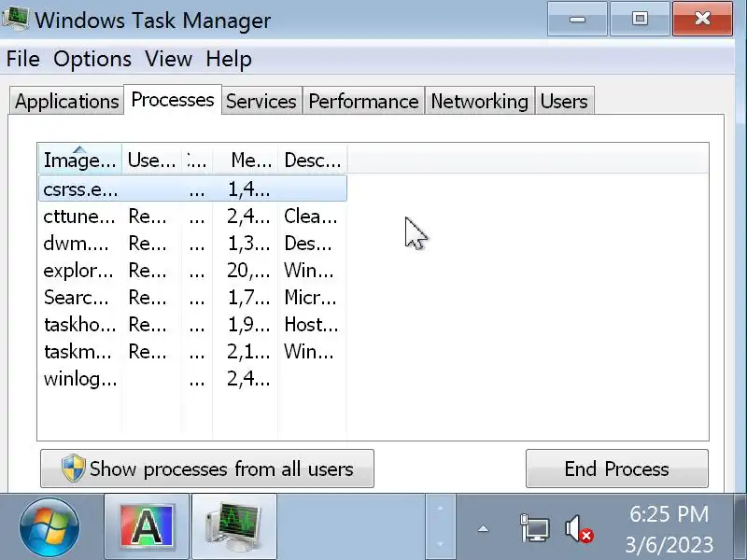The height and width of the screenshot is (560, 747).
Task: Click the muted volume tray icon
Action: tap(578, 528)
